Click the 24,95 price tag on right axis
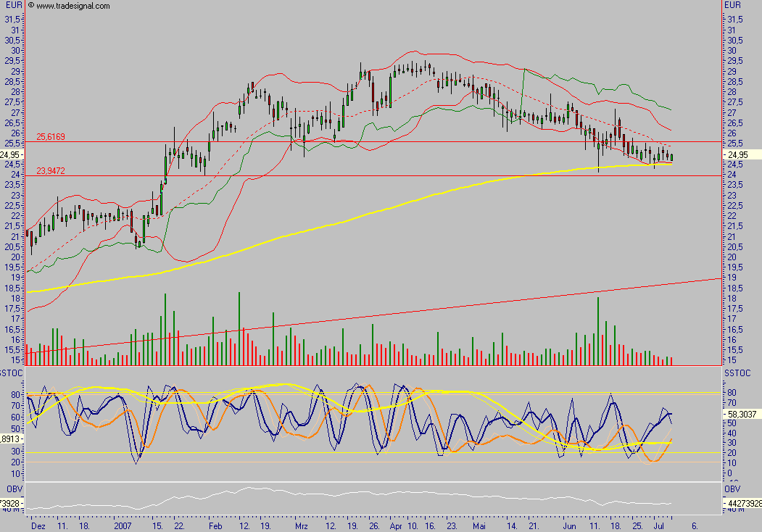762x532 pixels. [x=739, y=154]
